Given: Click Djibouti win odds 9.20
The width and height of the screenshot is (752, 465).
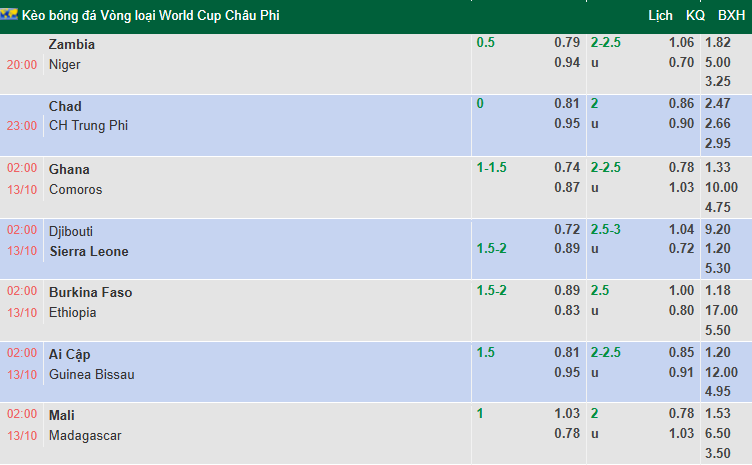Looking at the screenshot, I should [x=720, y=229].
